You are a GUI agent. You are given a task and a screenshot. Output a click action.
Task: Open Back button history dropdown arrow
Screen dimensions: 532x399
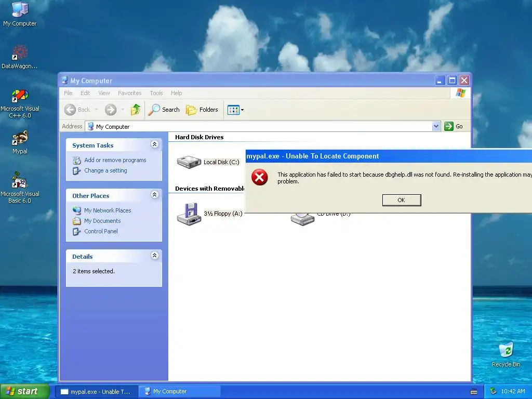(x=96, y=110)
